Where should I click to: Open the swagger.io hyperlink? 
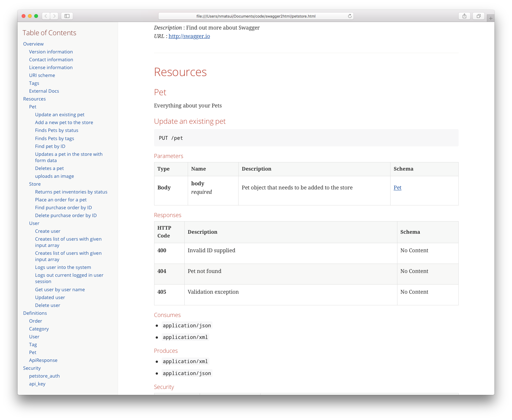pyautogui.click(x=189, y=36)
